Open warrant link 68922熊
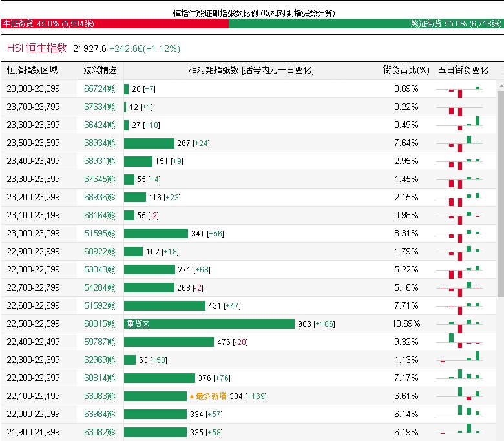 100,251
